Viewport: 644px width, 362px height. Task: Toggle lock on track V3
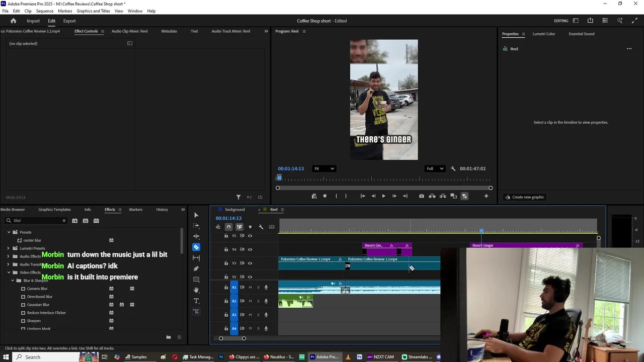[226, 263]
